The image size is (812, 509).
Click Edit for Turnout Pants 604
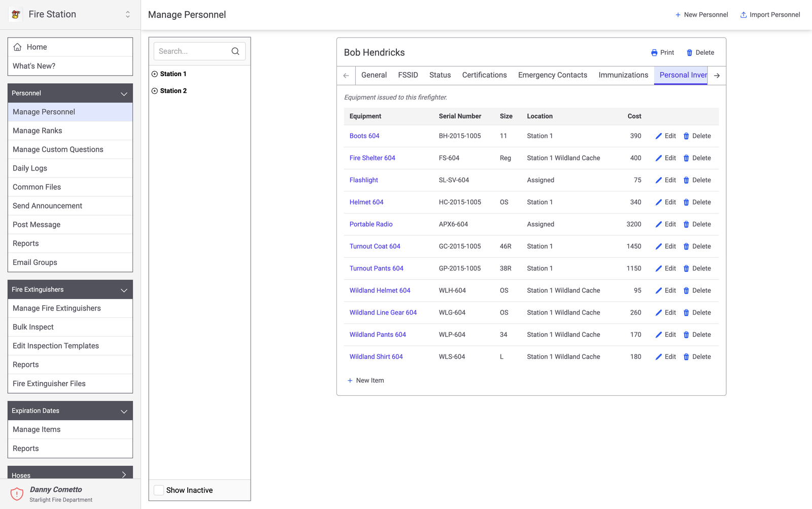[666, 268]
